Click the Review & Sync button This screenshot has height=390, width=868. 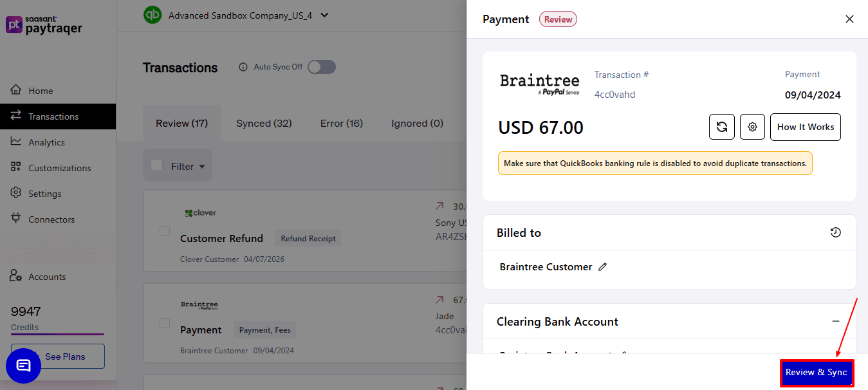point(817,373)
